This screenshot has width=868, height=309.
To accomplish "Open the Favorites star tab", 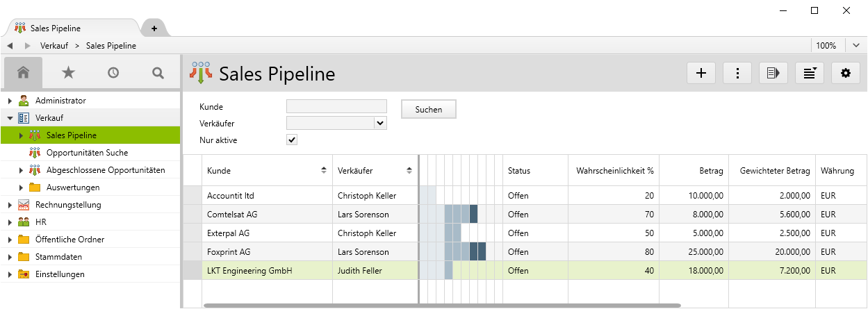I will point(68,72).
